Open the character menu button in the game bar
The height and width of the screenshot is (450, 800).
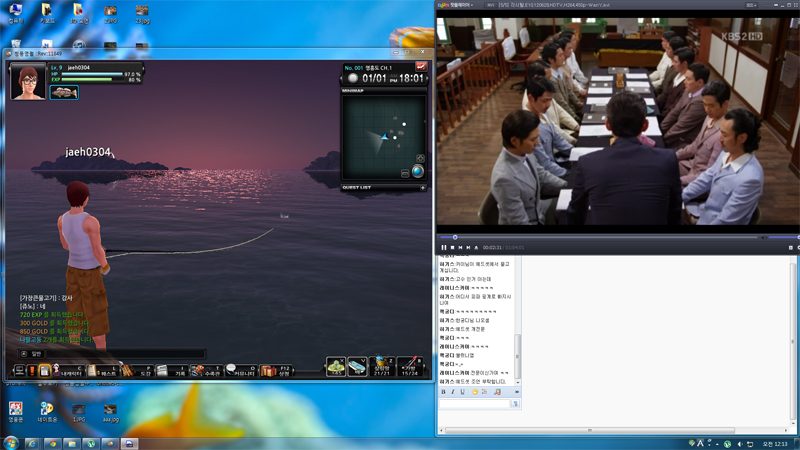click(68, 370)
